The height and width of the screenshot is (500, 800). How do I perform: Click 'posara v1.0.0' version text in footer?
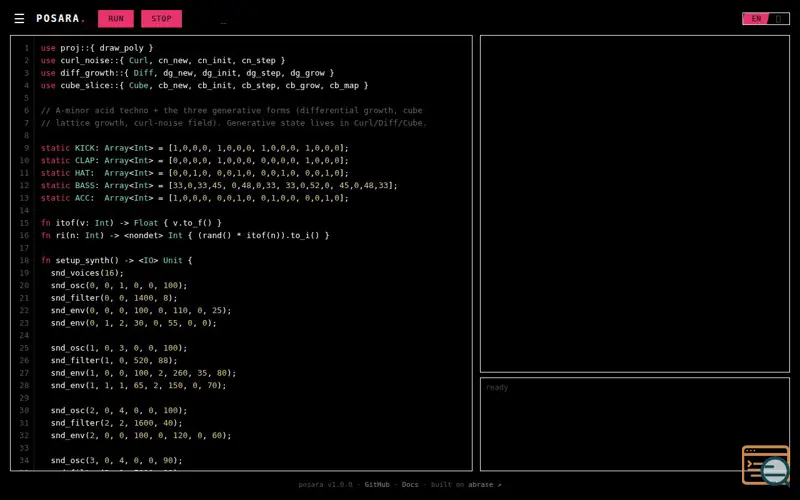325,484
